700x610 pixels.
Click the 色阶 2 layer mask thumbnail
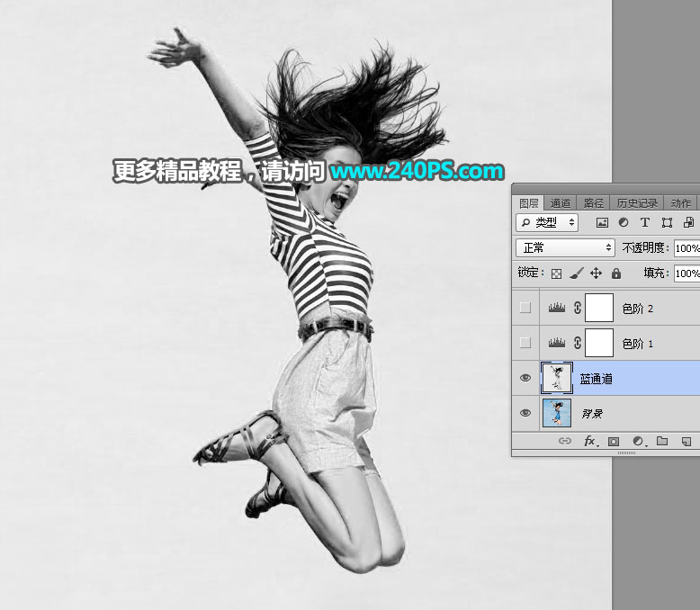(599, 308)
